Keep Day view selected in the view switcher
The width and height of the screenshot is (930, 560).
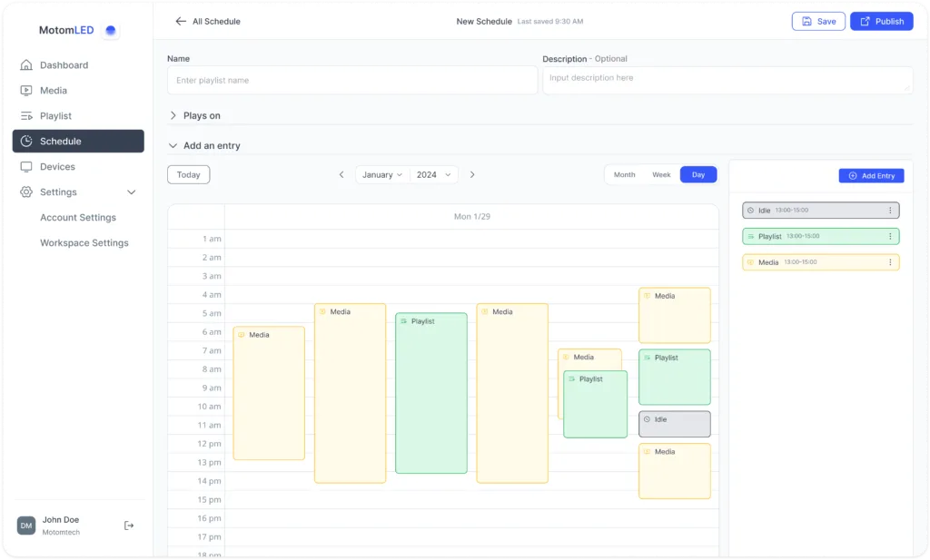click(697, 174)
